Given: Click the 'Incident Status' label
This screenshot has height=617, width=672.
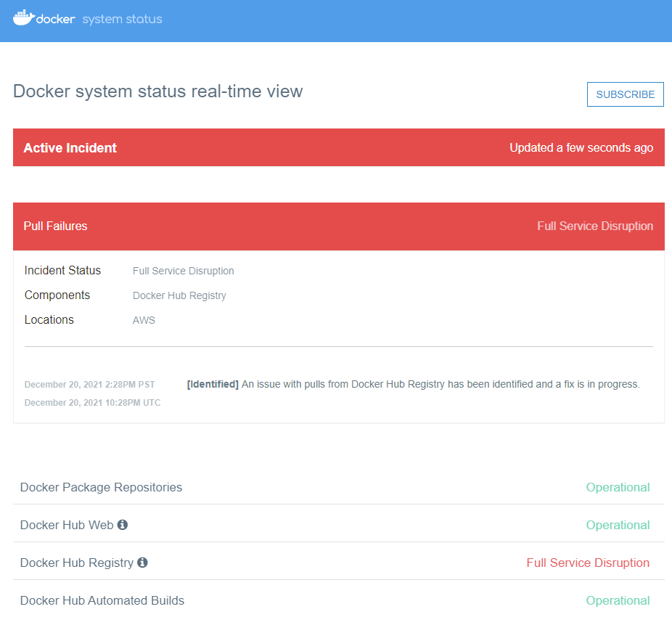Looking at the screenshot, I should tap(62, 271).
